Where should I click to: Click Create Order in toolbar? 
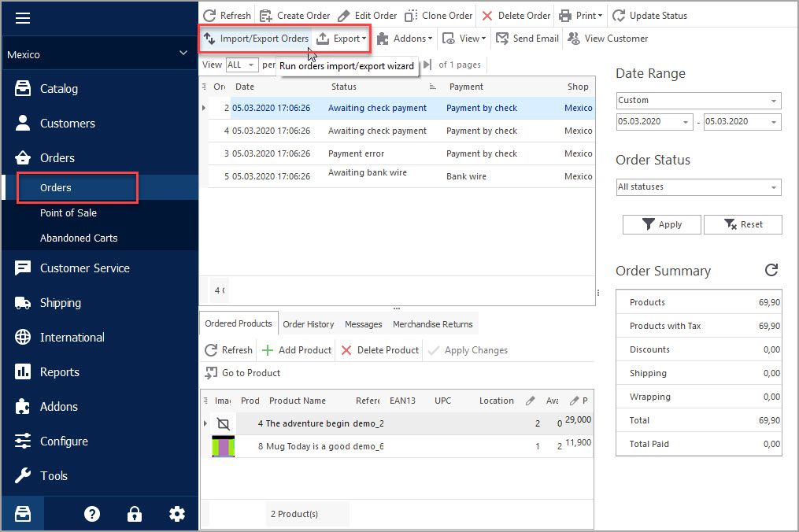[295, 16]
